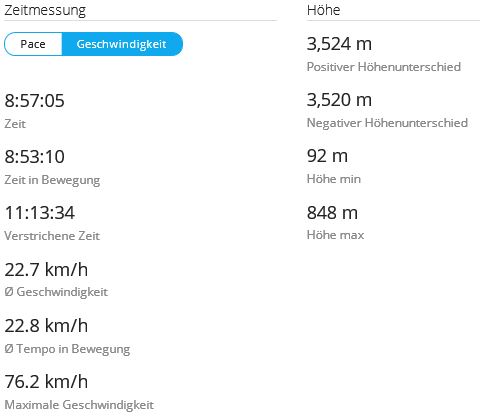Click the Negativer Höhenunterschied label
The image size is (480, 417).
387,123
